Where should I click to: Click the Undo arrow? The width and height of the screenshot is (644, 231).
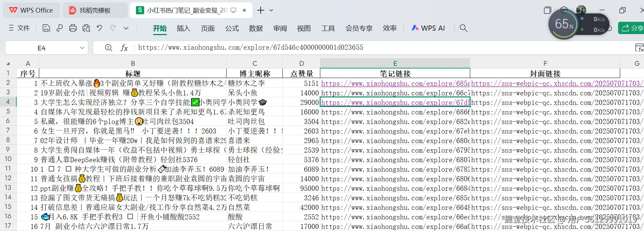pyautogui.click(x=99, y=28)
